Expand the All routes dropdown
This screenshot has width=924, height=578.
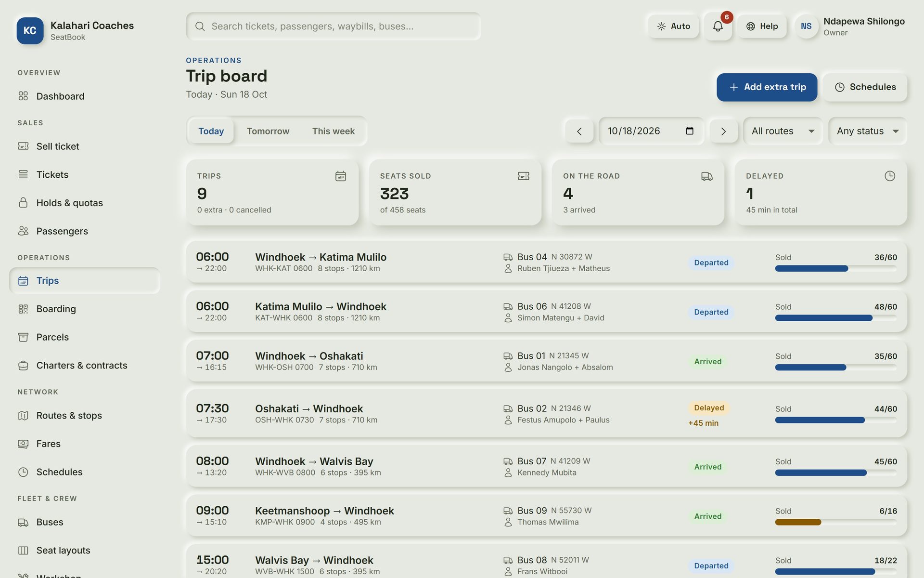(783, 131)
